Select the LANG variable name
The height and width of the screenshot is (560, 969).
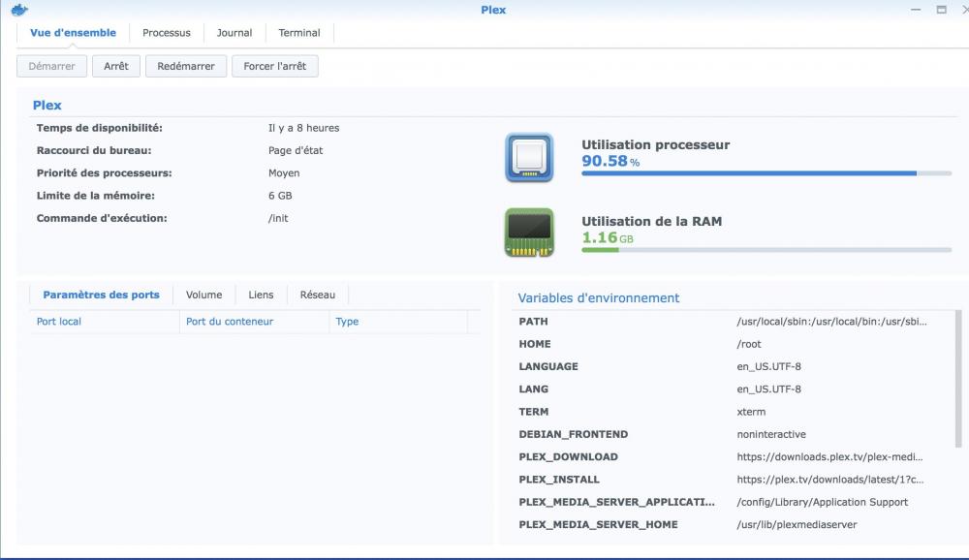pos(533,389)
